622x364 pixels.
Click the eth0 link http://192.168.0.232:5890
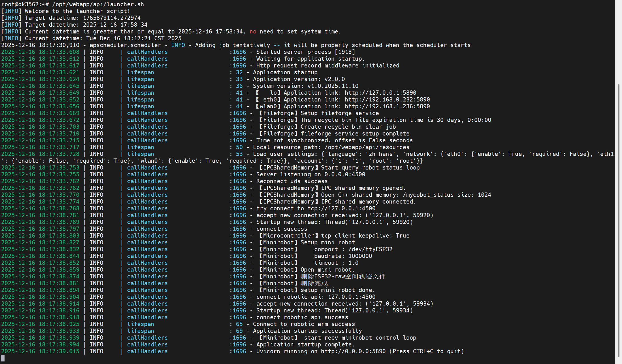[387, 100]
